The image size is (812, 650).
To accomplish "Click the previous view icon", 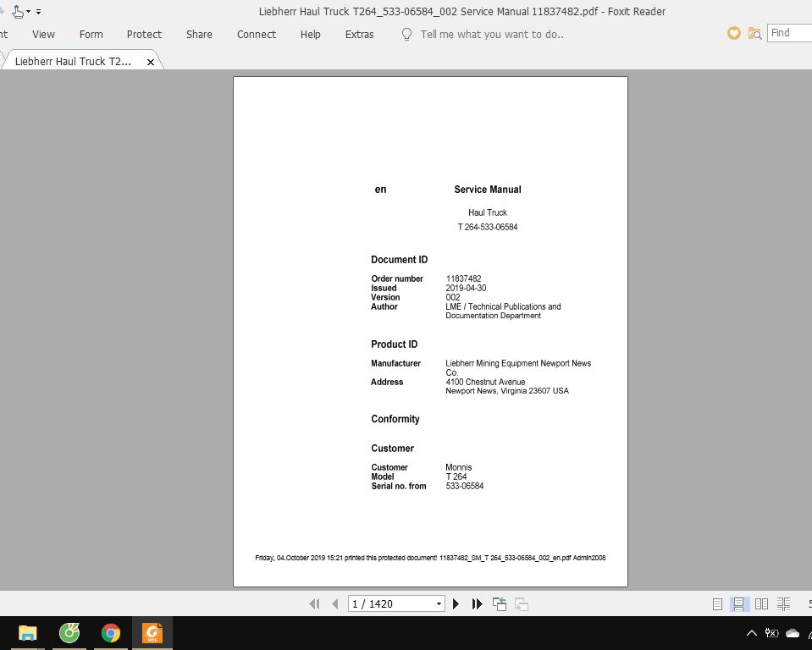I will click(x=500, y=603).
